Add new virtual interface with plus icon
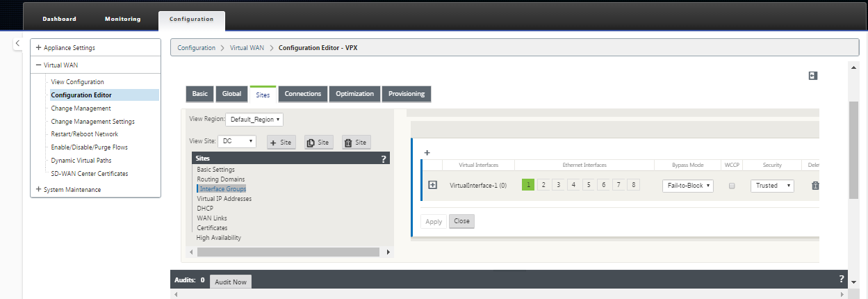The image size is (868, 299). coord(427,152)
